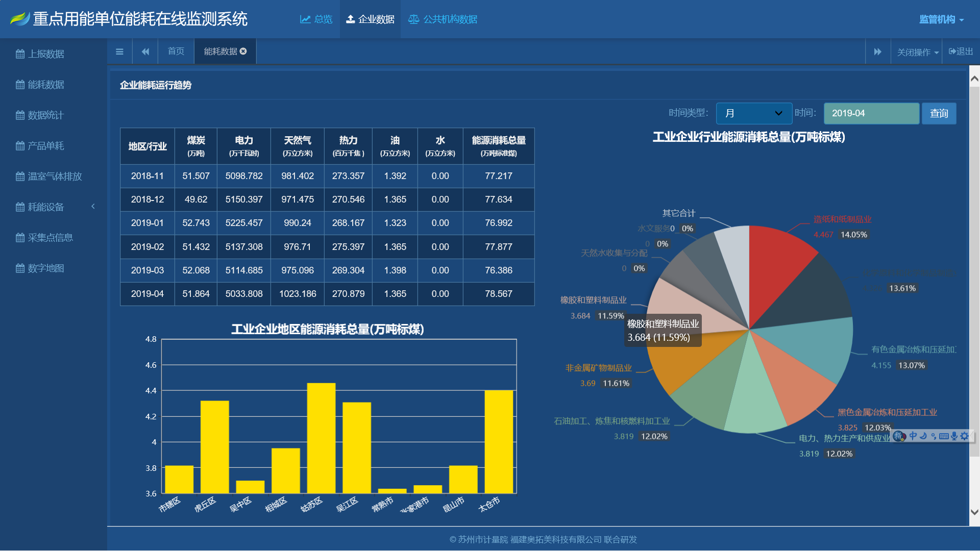
Task: Click the IME settings gear icon
Action: pyautogui.click(x=964, y=436)
